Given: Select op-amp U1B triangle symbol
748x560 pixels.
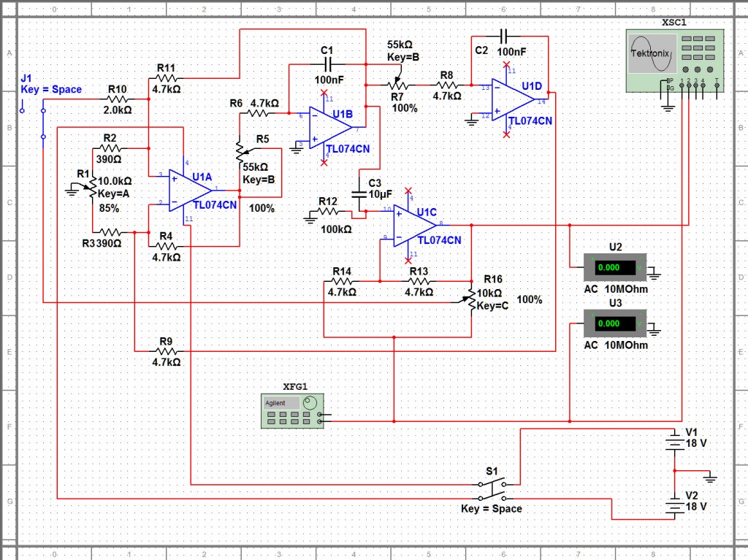Looking at the screenshot, I should point(331,127).
